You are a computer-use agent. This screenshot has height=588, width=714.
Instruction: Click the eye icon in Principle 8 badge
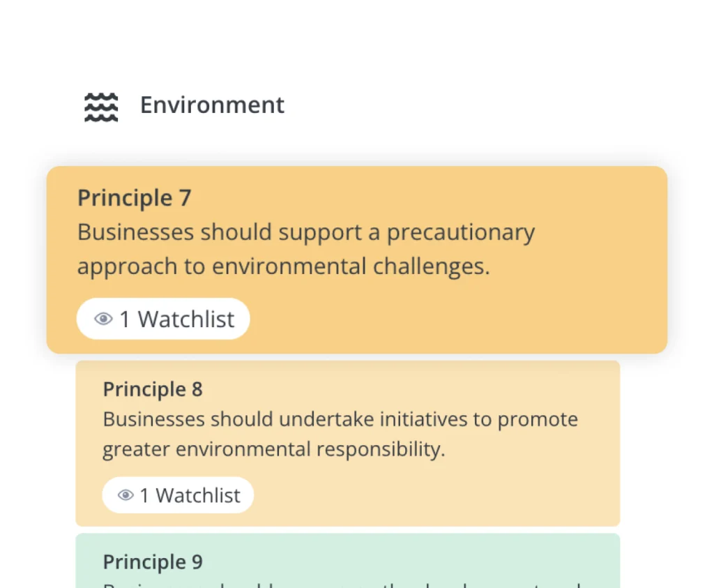126,495
